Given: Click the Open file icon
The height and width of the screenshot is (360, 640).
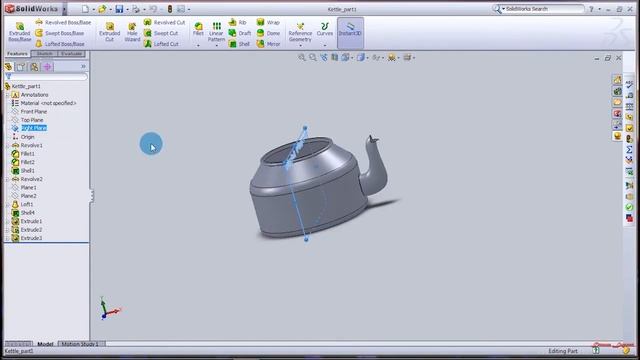Looking at the screenshot, I should click(102, 9).
